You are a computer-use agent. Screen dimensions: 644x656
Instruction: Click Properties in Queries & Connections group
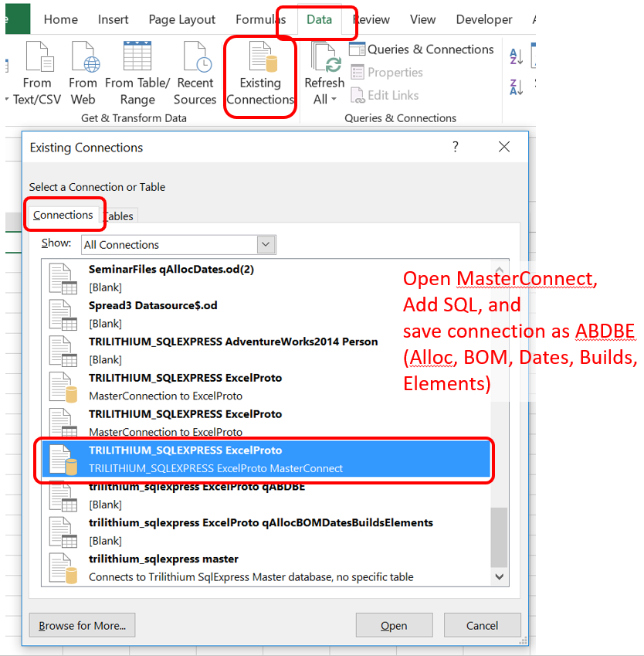pyautogui.click(x=387, y=73)
